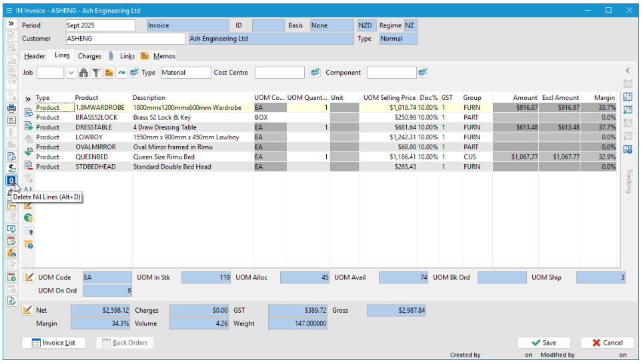Click the printer icon in left sidebar
643x364 pixels.
pyautogui.click(x=11, y=108)
